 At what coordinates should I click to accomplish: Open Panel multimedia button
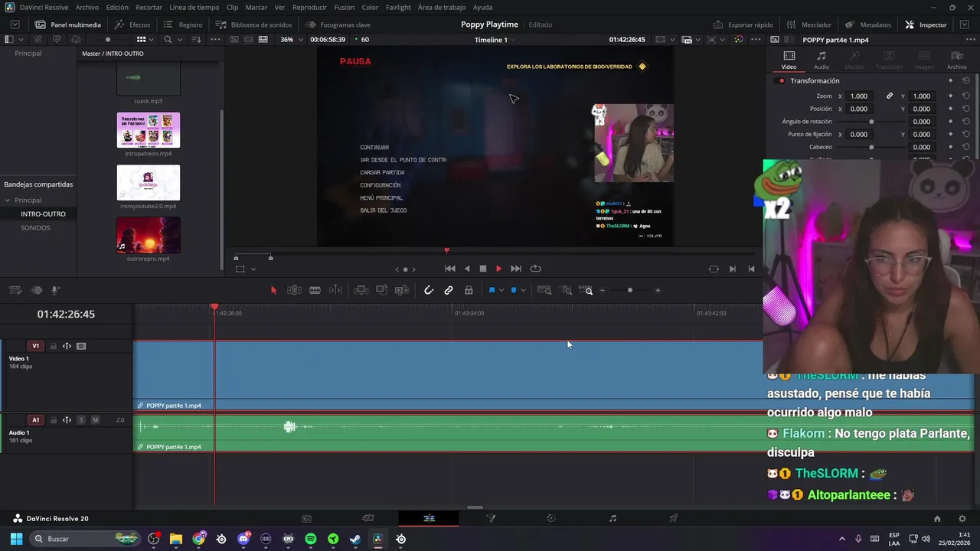(x=67, y=24)
